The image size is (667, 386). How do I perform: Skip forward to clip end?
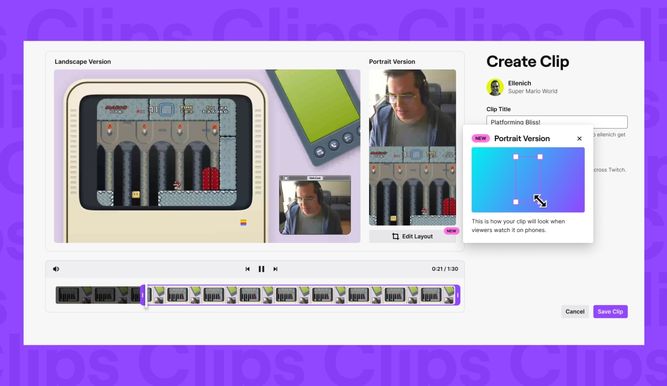pyautogui.click(x=275, y=269)
